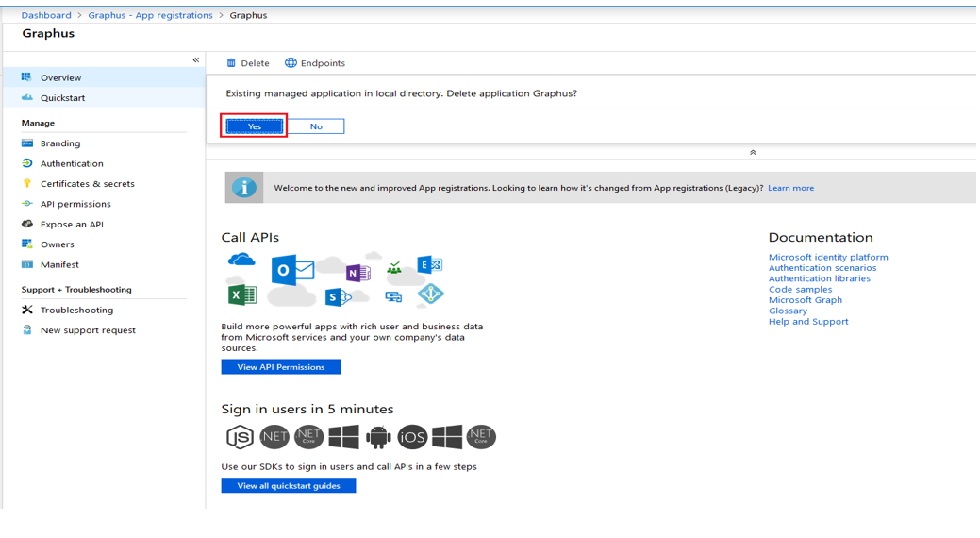Screen dimensions: 980x538
Task: Click View all quickstart guides button
Action: (x=288, y=485)
